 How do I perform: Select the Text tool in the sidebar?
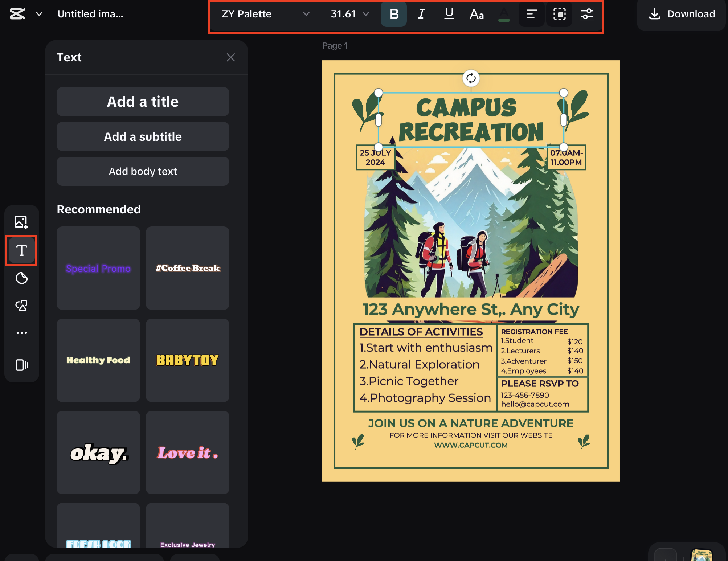(x=21, y=250)
